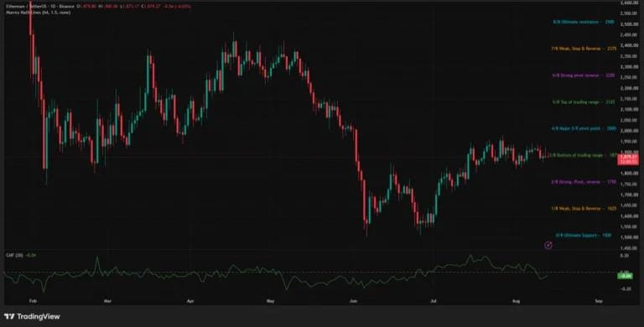The height and width of the screenshot is (327, 644).
Task: Click the Jun label on time axis
Action: 353,301
